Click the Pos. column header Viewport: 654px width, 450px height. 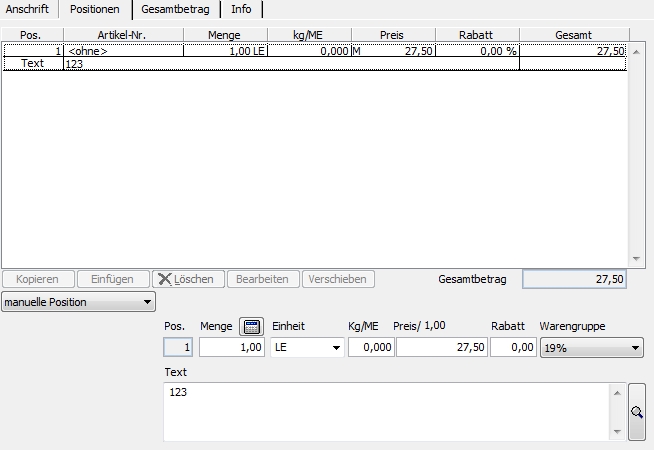pyautogui.click(x=32, y=35)
